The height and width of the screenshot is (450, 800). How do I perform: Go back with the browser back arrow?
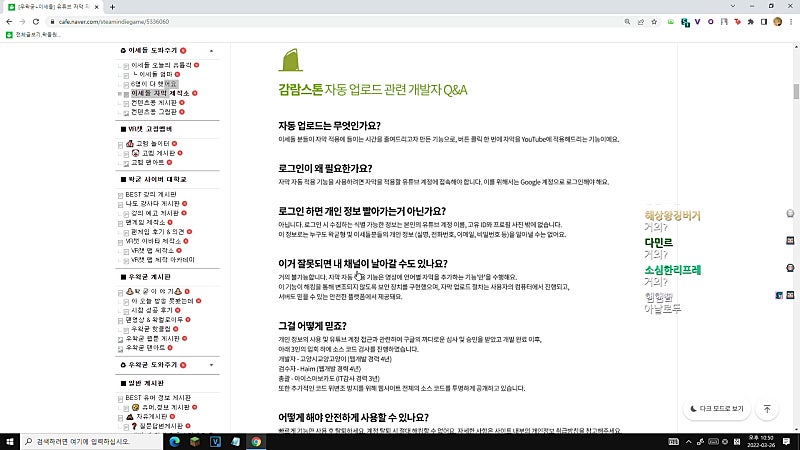pos(9,22)
